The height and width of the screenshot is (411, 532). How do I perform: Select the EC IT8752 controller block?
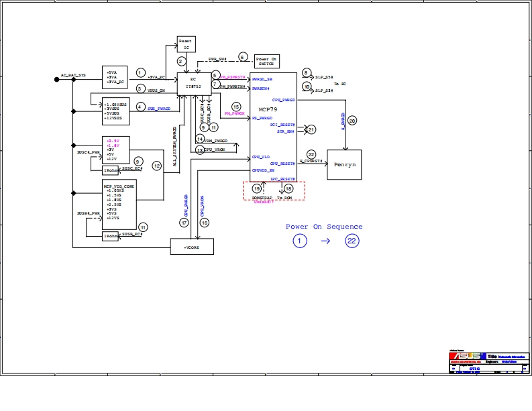193,82
